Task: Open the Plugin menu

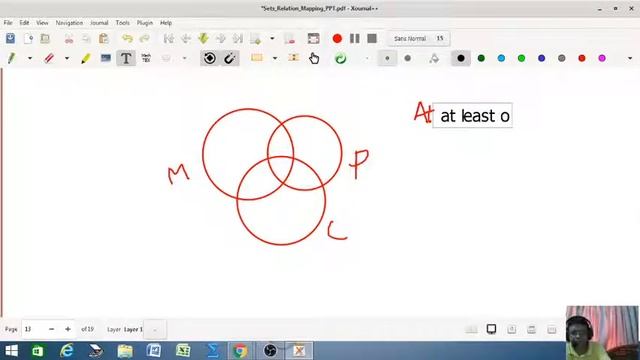Action: click(144, 23)
